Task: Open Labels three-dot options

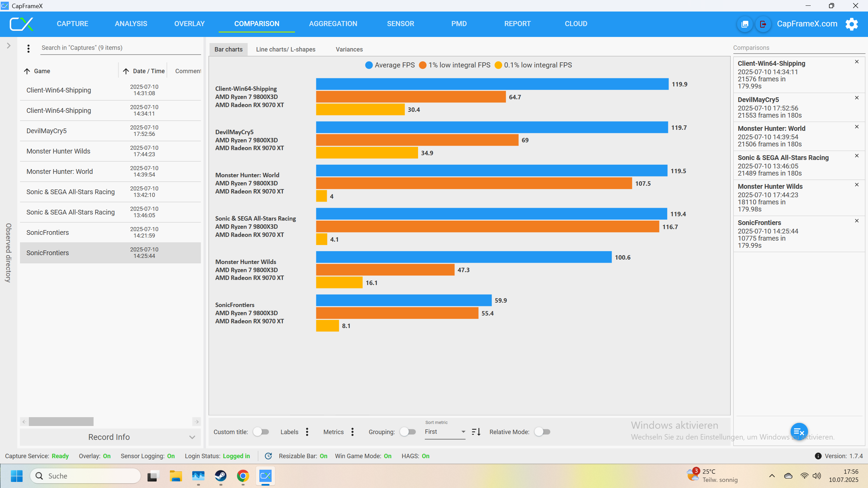Action: point(307,432)
